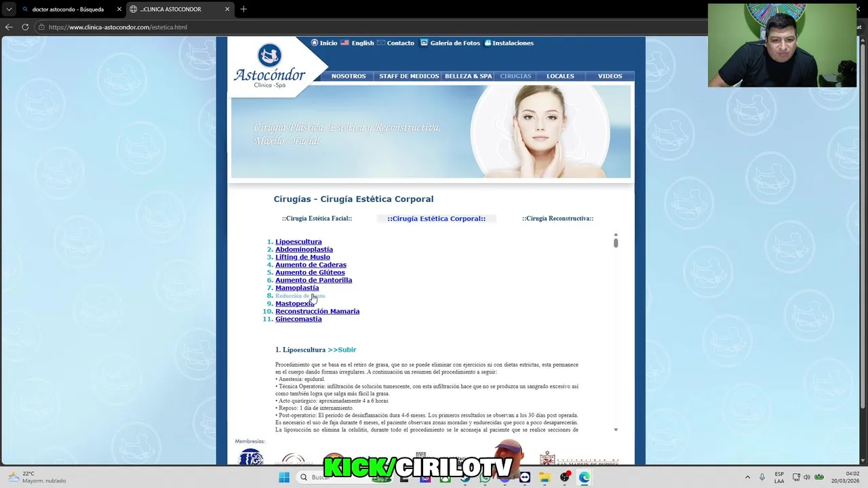
Task: Select Cirugía Estética Corporal section
Action: (x=437, y=218)
